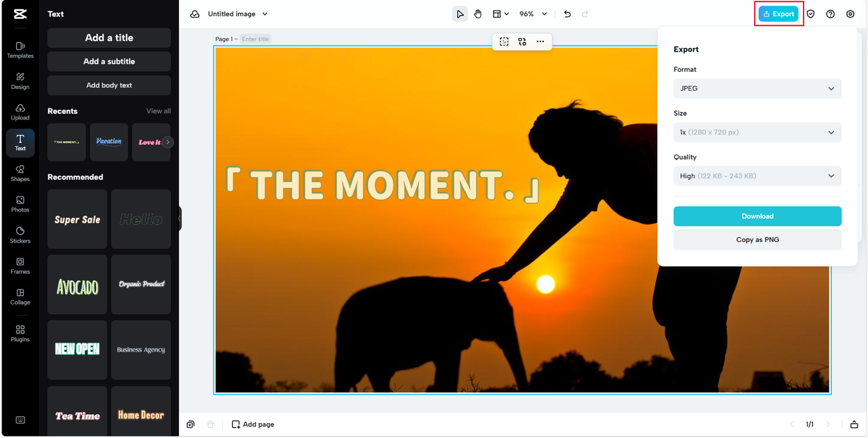The width and height of the screenshot is (868, 438).
Task: Choose Tea Time text preset
Action: (x=77, y=411)
